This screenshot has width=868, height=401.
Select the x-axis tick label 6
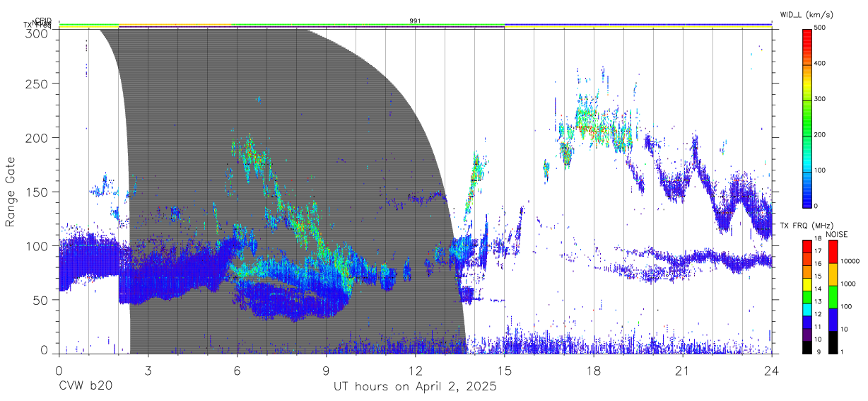click(x=237, y=371)
